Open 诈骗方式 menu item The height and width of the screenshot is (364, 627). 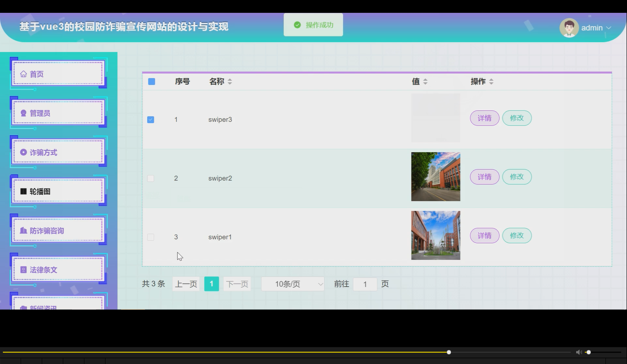[58, 152]
